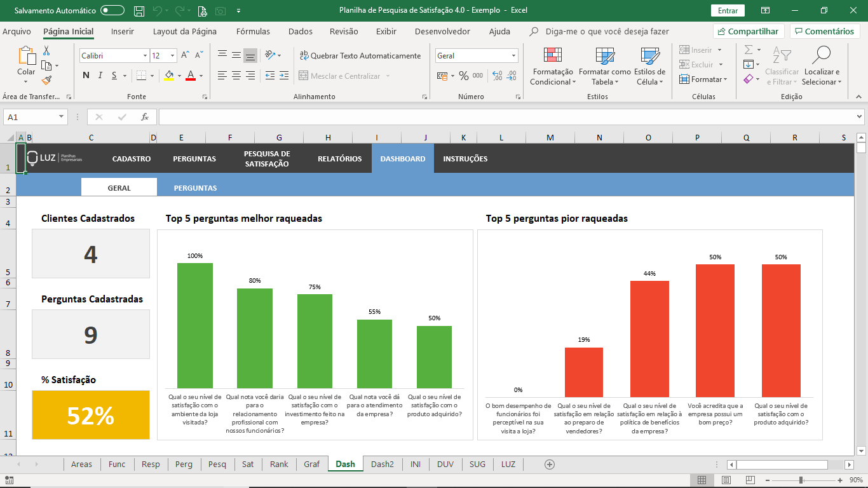Click the camera icon in quick access toolbar

click(x=220, y=11)
